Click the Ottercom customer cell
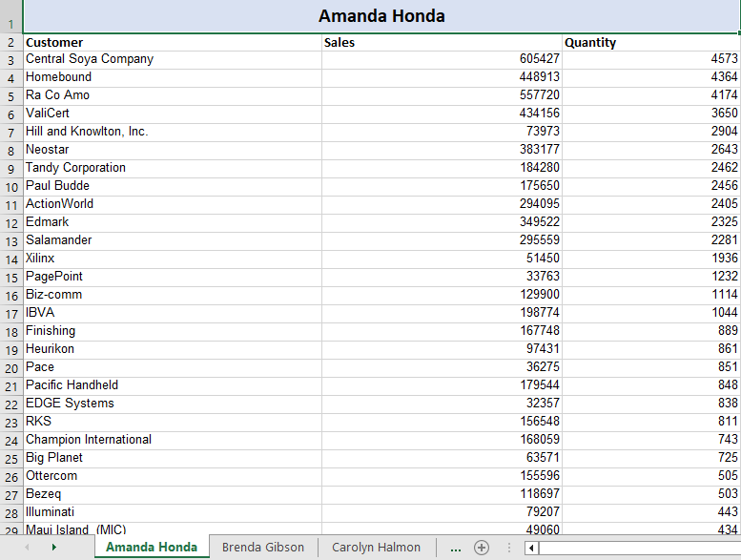Screen dimensions: 741x560 (173, 476)
